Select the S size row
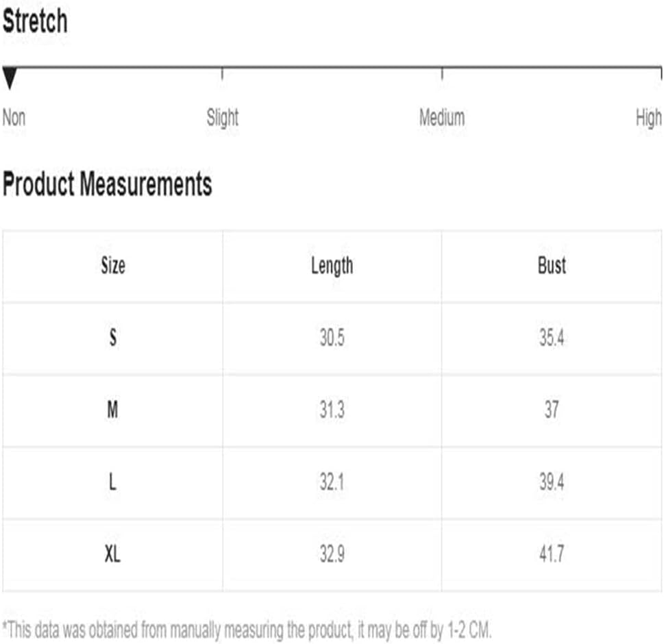The image size is (664, 644). 332,338
